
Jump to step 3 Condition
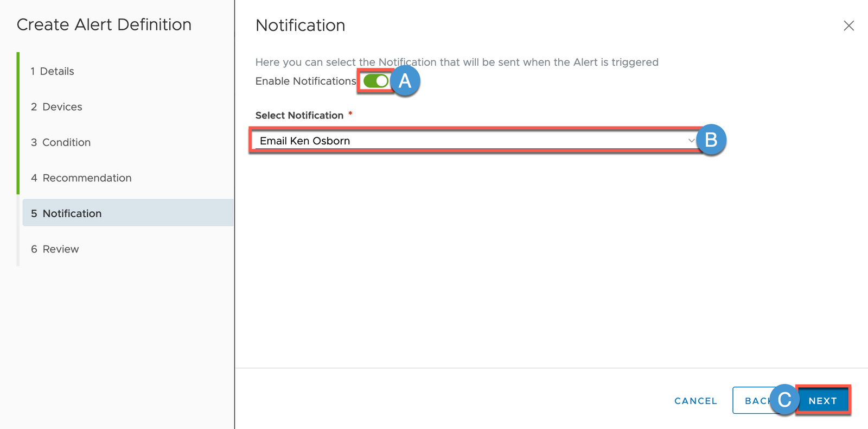click(61, 142)
